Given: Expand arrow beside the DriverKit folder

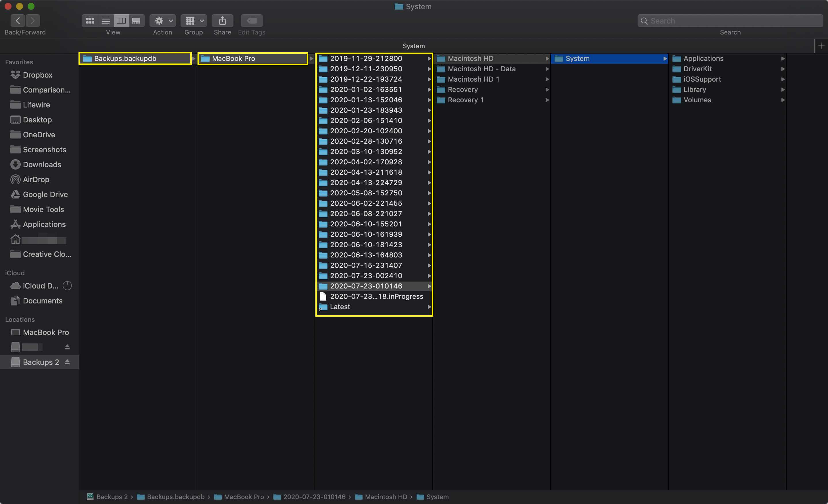Looking at the screenshot, I should 783,69.
